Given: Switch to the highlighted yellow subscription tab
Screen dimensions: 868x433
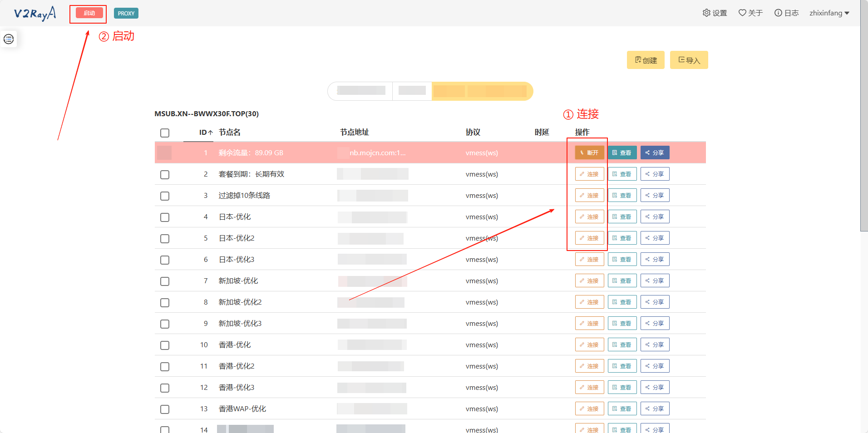Looking at the screenshot, I should (481, 91).
